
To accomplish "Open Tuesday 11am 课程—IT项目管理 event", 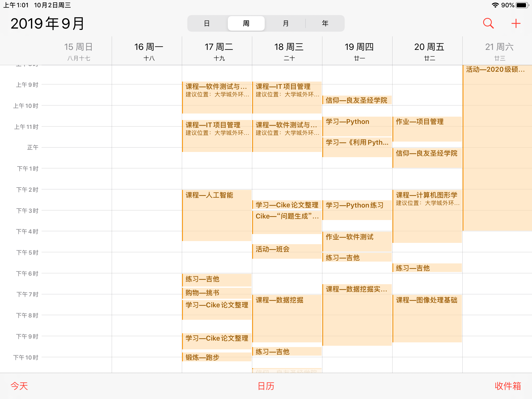I will pyautogui.click(x=217, y=136).
